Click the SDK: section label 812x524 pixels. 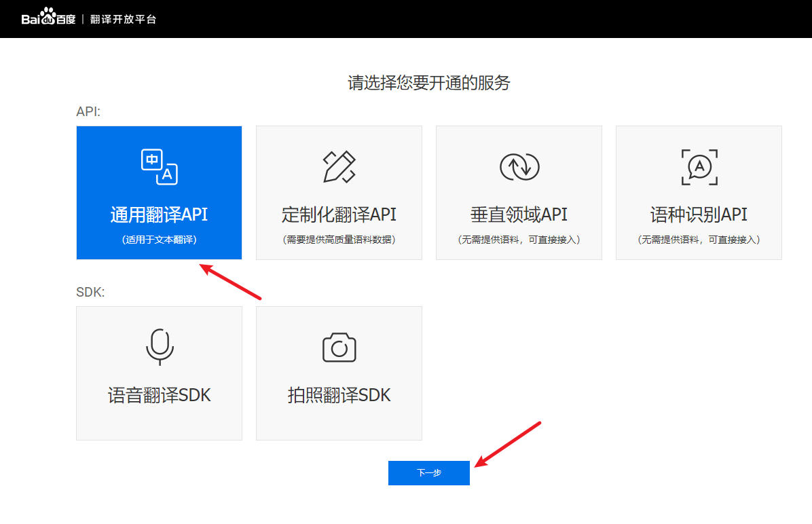pyautogui.click(x=90, y=292)
